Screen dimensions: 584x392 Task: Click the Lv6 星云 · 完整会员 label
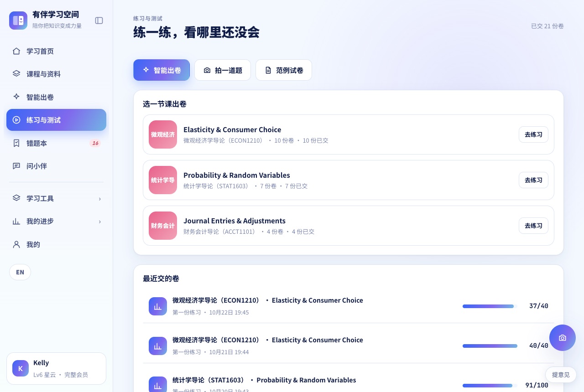[x=61, y=375]
